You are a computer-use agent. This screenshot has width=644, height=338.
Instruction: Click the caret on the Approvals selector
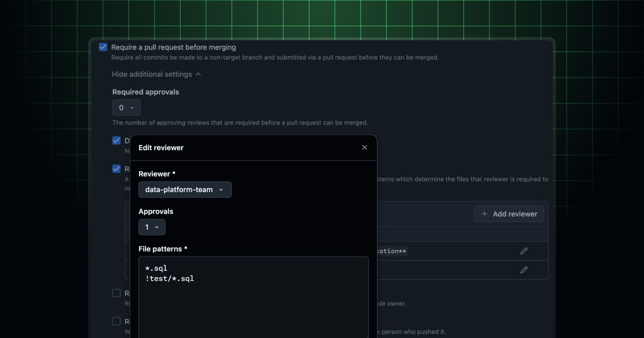click(157, 227)
